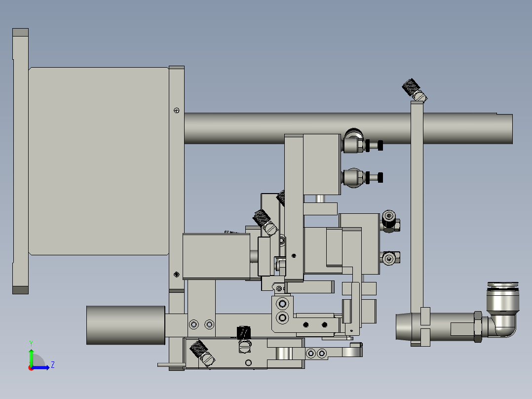Toggle the small cross-head screw on the plate edge
This screenshot has height=399, width=532.
(176, 109)
